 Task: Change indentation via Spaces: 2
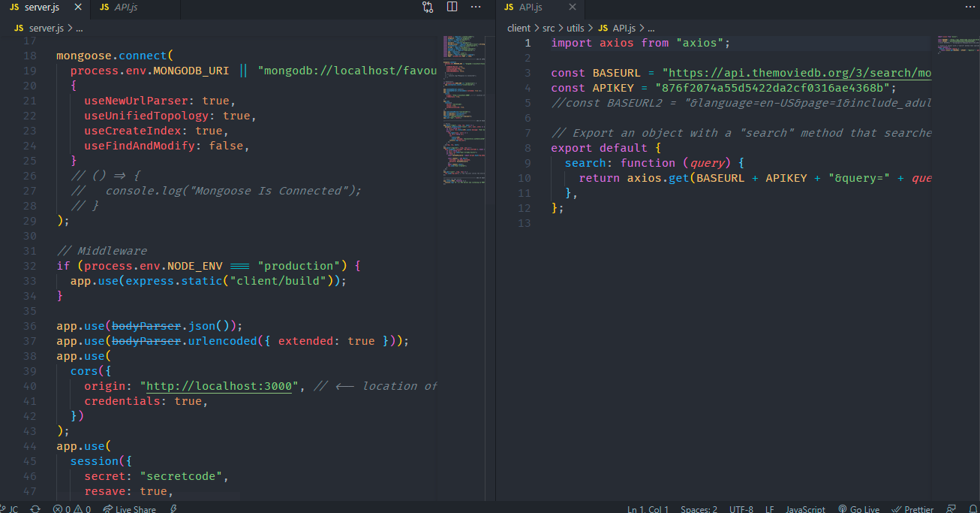[699, 508]
